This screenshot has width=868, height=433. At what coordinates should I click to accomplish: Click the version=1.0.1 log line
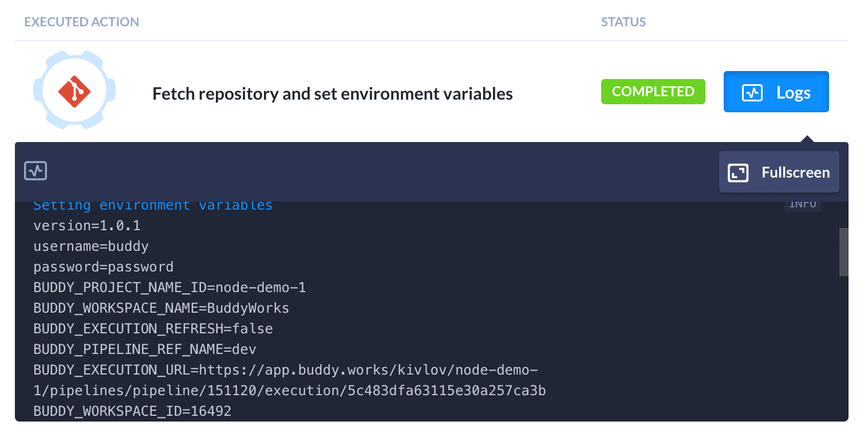pos(87,226)
